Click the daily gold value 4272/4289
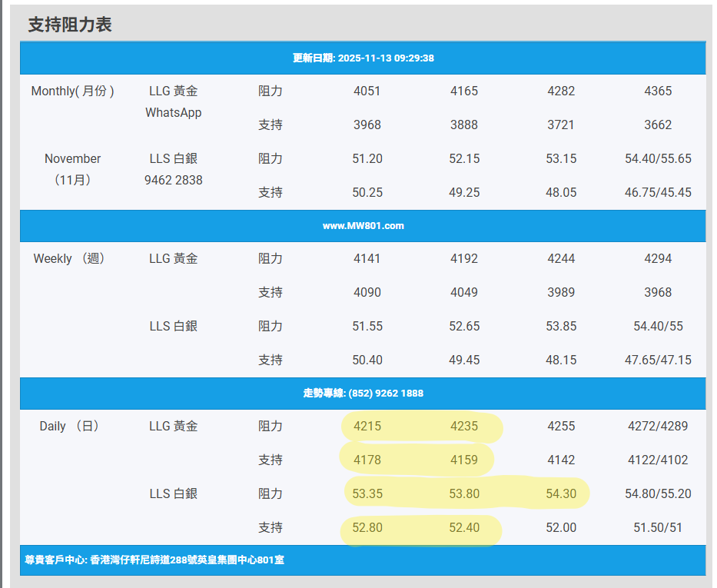 (x=658, y=426)
